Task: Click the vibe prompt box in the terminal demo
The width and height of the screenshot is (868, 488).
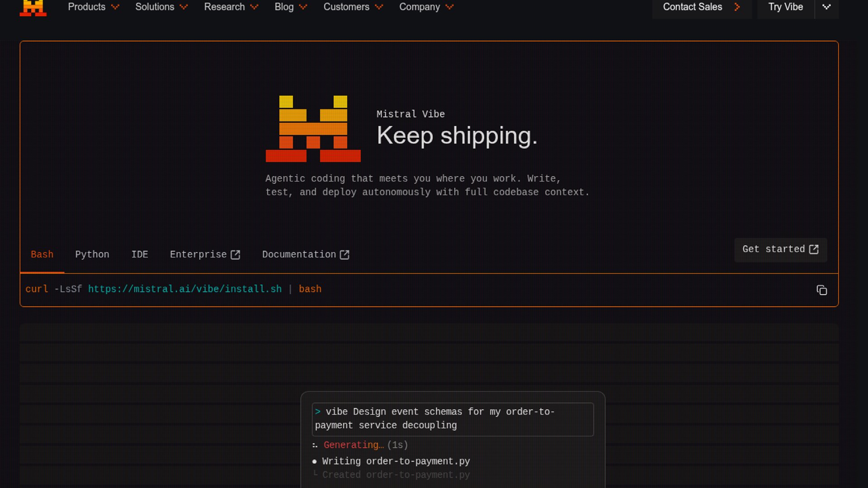Action: click(x=452, y=419)
